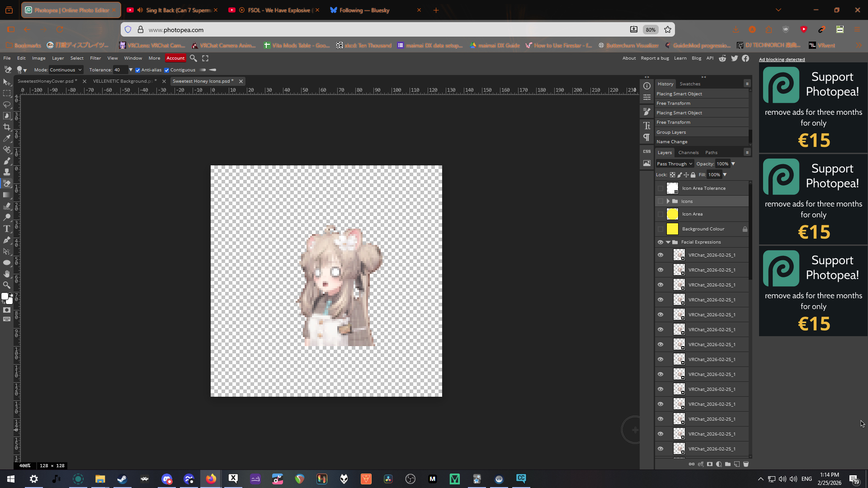Create a new folder in the Layers panel
This screenshot has width=868, height=488.
pos(728,464)
